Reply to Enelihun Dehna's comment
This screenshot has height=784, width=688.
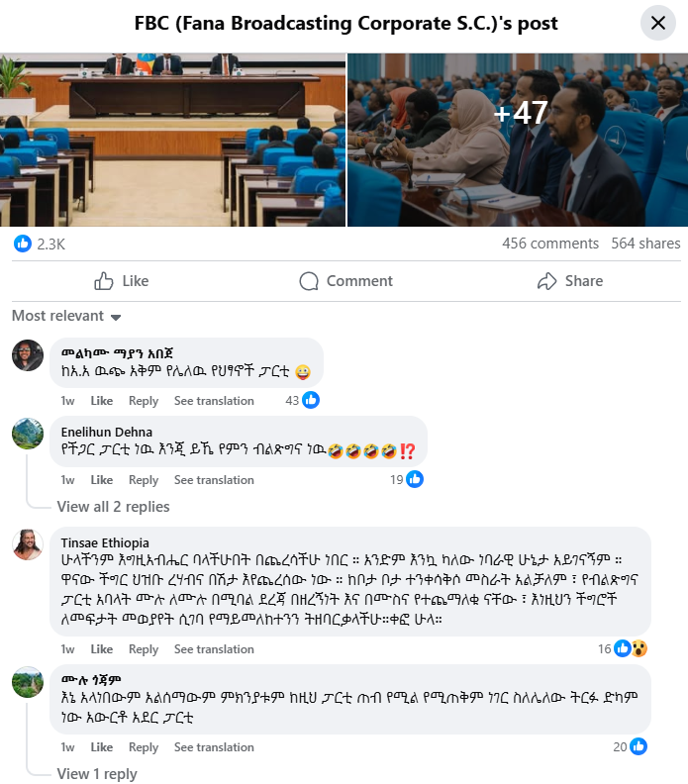[144, 480]
